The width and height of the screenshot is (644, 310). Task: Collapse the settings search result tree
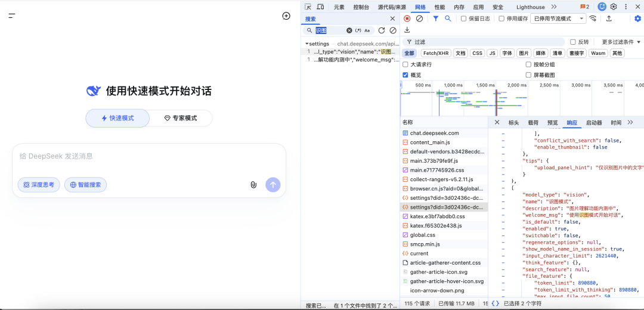[x=306, y=44]
